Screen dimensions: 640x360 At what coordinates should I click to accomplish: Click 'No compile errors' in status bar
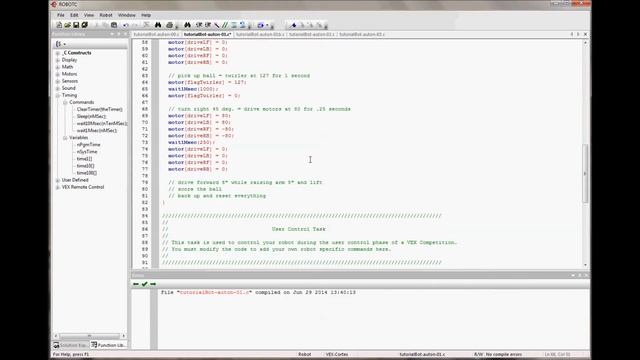click(504, 354)
